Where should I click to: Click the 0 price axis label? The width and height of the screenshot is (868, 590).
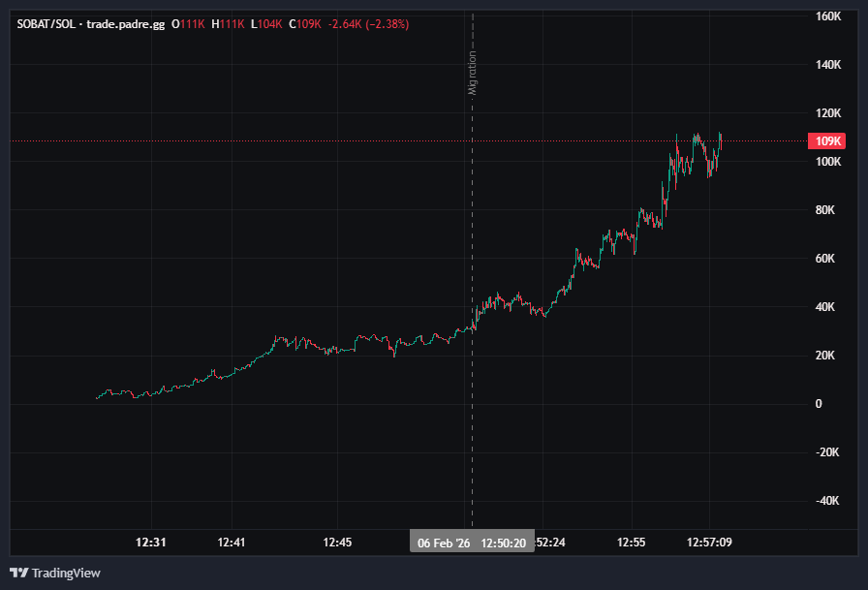click(819, 404)
